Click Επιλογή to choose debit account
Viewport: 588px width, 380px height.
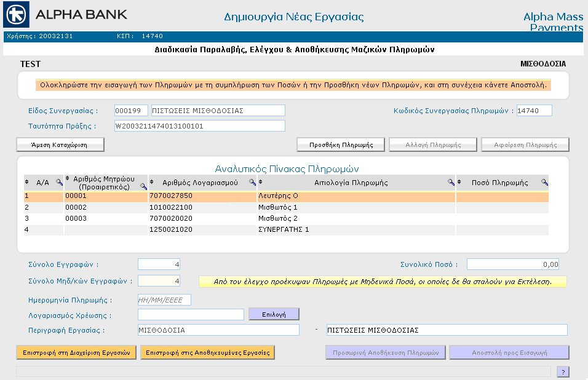pos(274,314)
